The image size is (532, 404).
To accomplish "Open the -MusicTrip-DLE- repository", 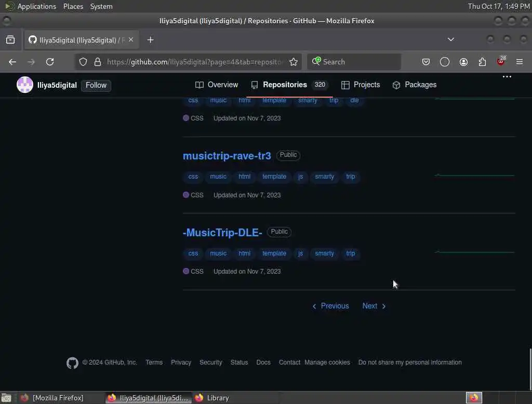I will 222,233.
